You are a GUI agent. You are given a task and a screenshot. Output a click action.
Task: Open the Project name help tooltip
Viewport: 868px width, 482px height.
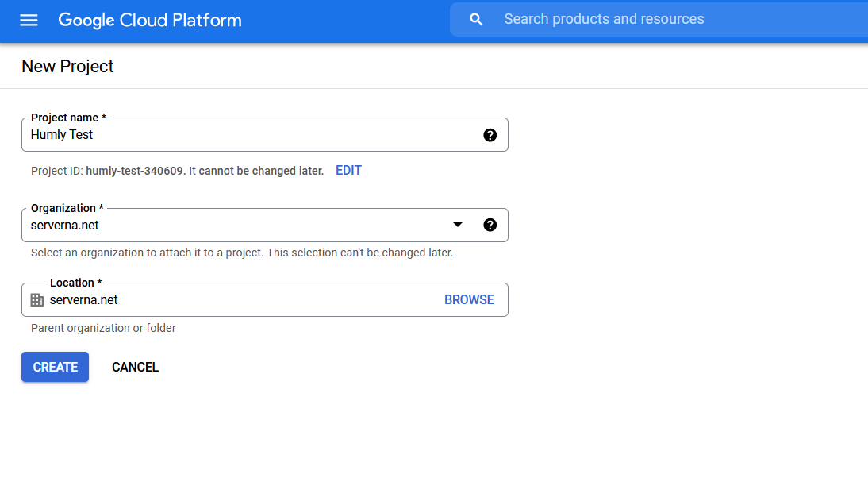(490, 134)
